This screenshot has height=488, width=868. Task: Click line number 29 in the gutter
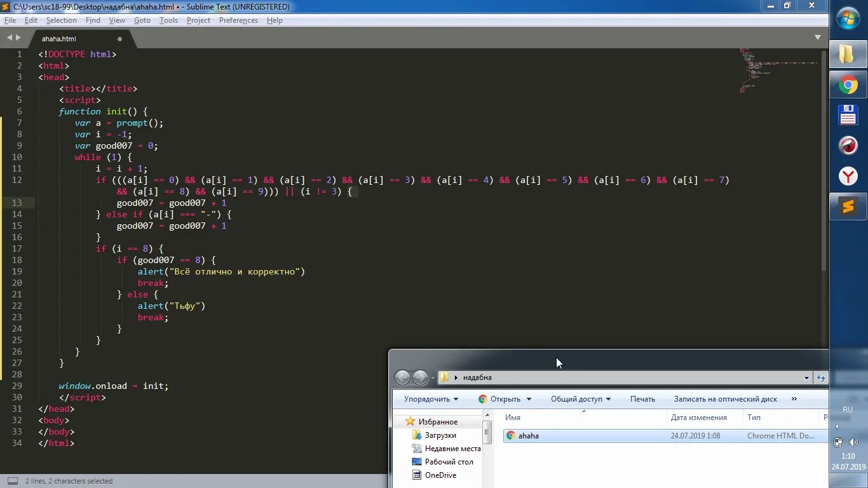click(x=16, y=386)
